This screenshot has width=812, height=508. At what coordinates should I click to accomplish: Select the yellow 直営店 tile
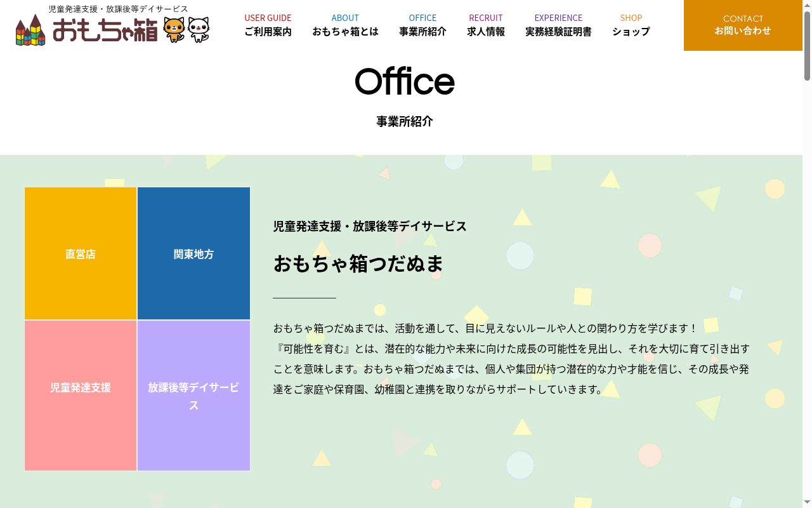(81, 253)
